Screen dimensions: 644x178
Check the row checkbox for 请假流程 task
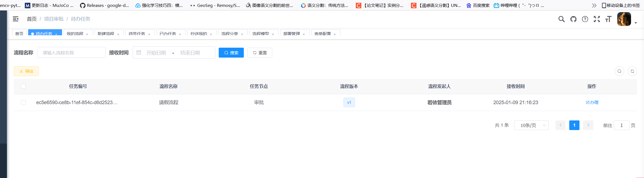coord(23,103)
